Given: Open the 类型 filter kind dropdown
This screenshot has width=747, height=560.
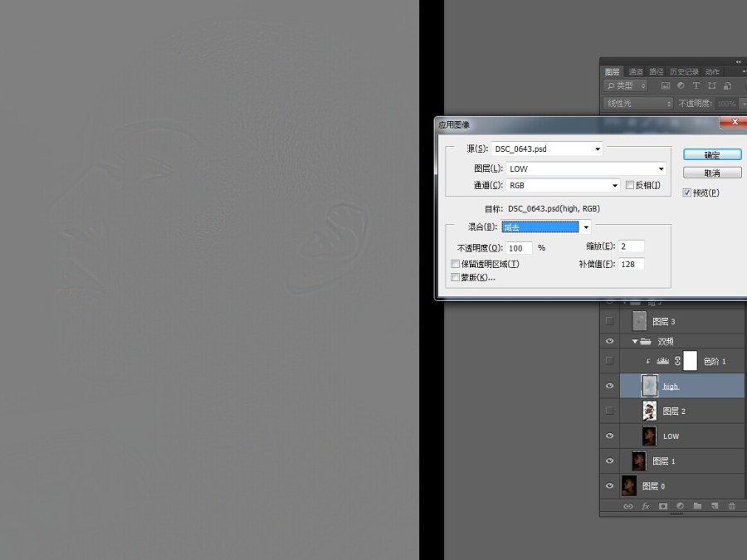Looking at the screenshot, I should pyautogui.click(x=626, y=85).
